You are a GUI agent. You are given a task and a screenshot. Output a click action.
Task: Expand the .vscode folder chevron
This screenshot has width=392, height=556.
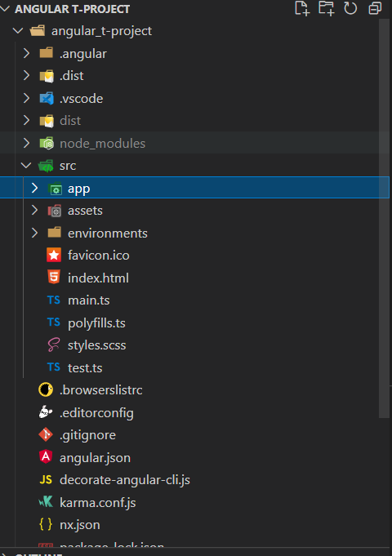pos(26,98)
